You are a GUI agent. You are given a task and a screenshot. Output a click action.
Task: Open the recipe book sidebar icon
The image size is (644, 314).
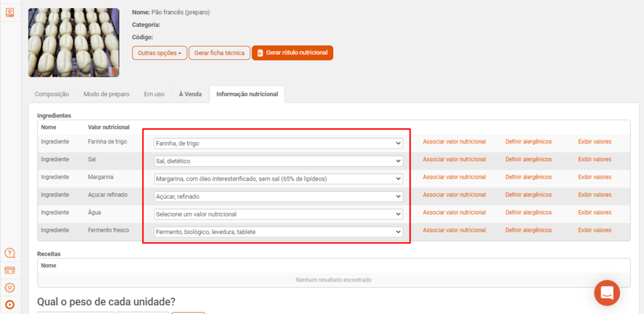[10, 13]
